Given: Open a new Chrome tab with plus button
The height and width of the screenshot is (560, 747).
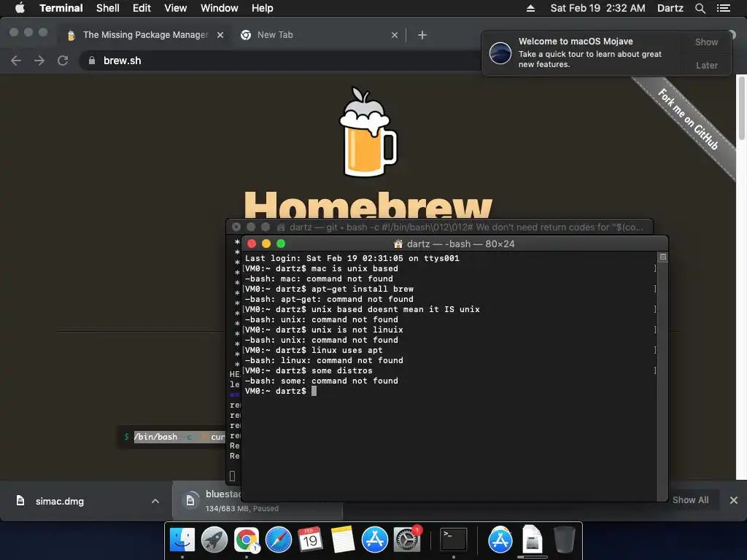Looking at the screenshot, I should pyautogui.click(x=422, y=35).
